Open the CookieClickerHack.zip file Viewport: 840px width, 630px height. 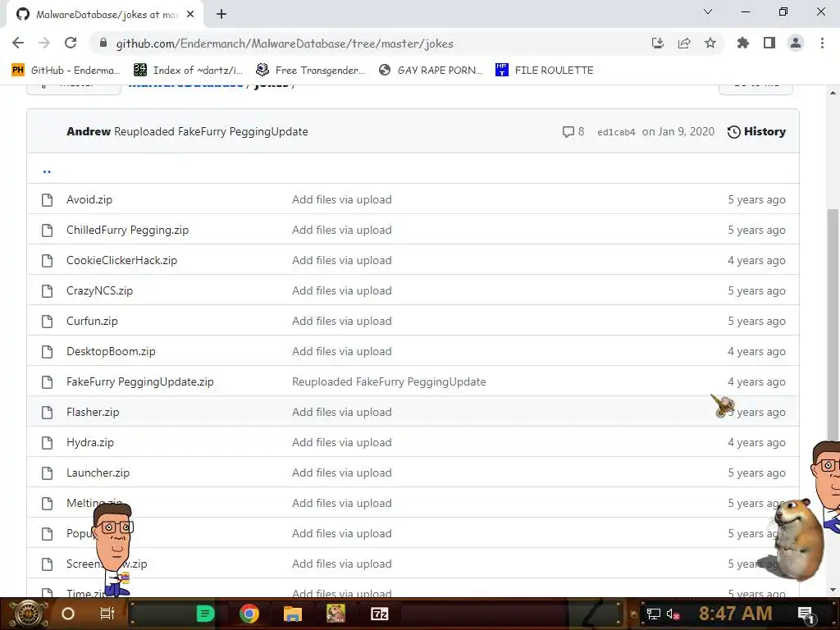tap(121, 260)
